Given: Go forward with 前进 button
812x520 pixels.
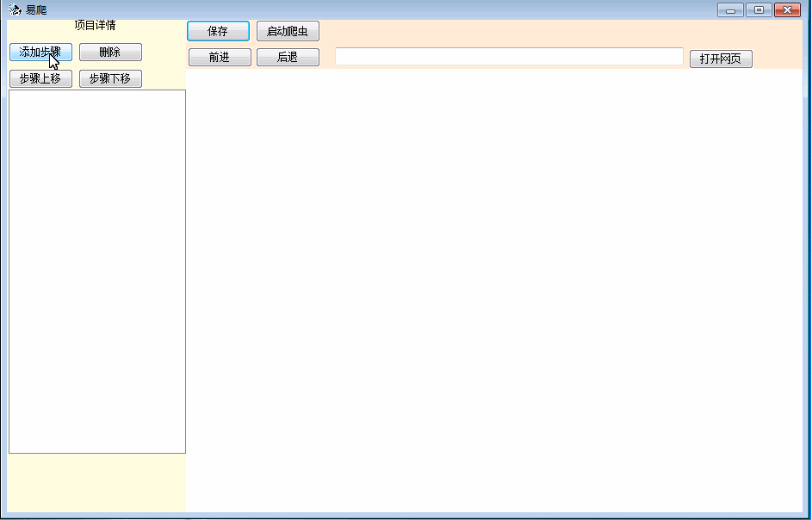Looking at the screenshot, I should click(220, 57).
